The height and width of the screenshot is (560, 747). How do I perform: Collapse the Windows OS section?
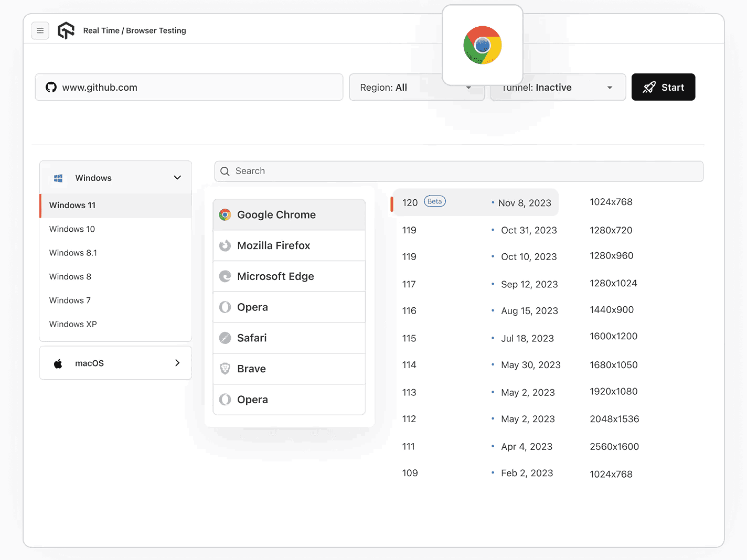coord(177,177)
